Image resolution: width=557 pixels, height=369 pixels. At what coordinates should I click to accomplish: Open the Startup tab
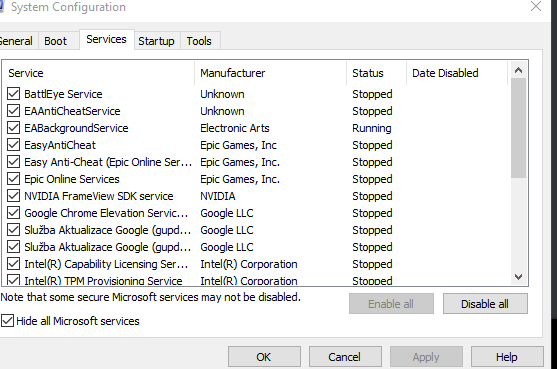pos(156,41)
